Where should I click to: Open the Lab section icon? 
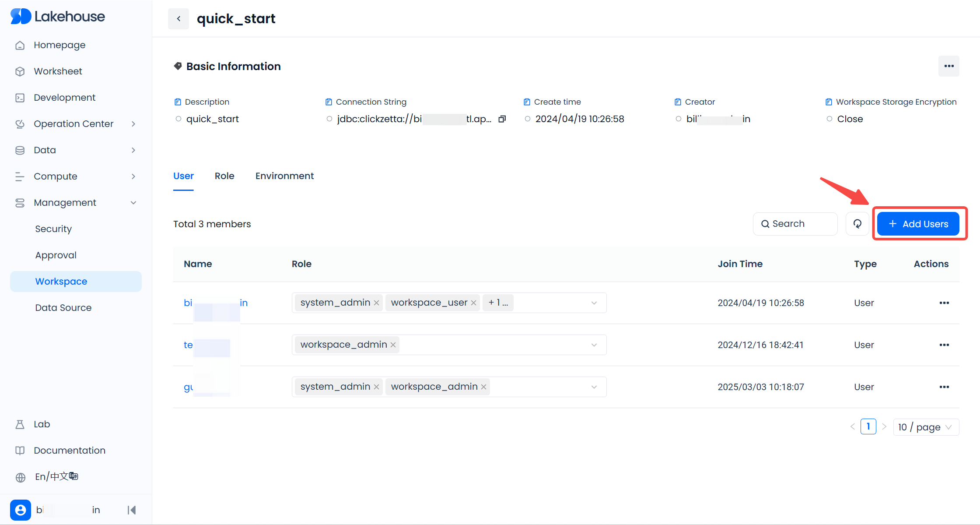pos(20,424)
